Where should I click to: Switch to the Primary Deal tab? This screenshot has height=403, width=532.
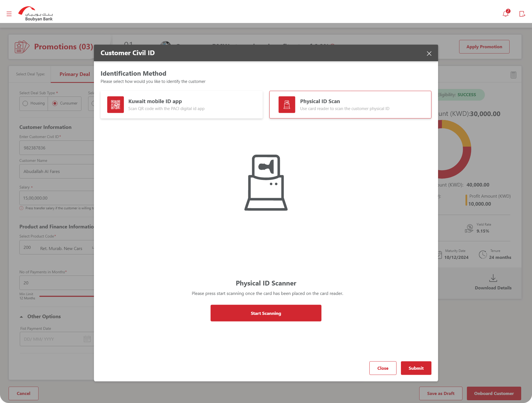click(x=75, y=74)
